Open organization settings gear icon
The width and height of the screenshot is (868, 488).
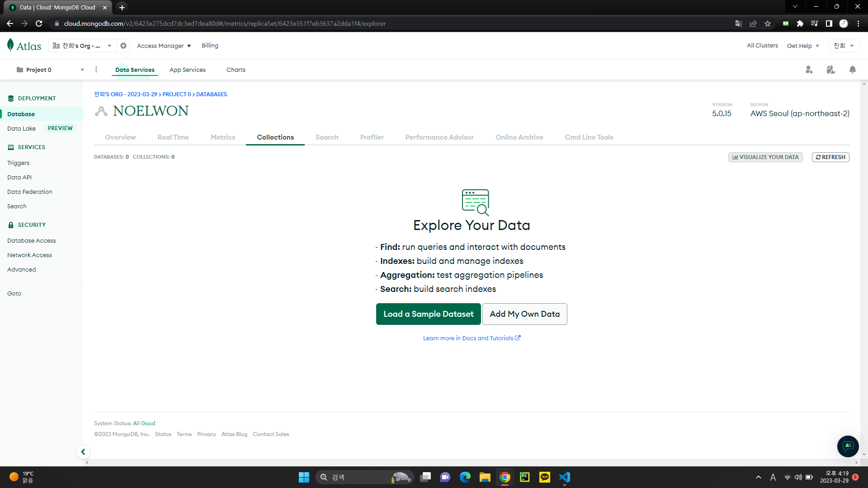tap(123, 46)
